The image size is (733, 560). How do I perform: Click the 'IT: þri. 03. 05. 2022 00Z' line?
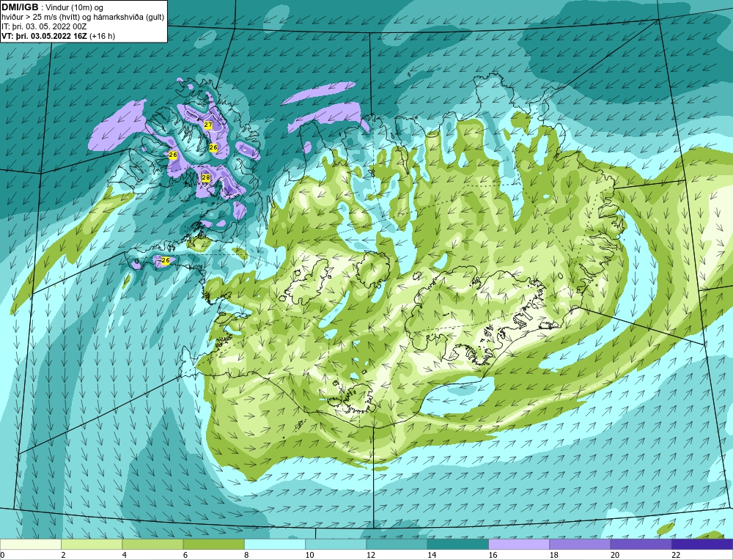(x=44, y=26)
